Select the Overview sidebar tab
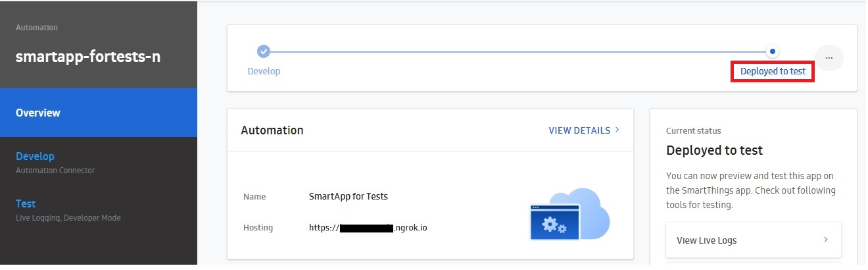 tap(99, 113)
